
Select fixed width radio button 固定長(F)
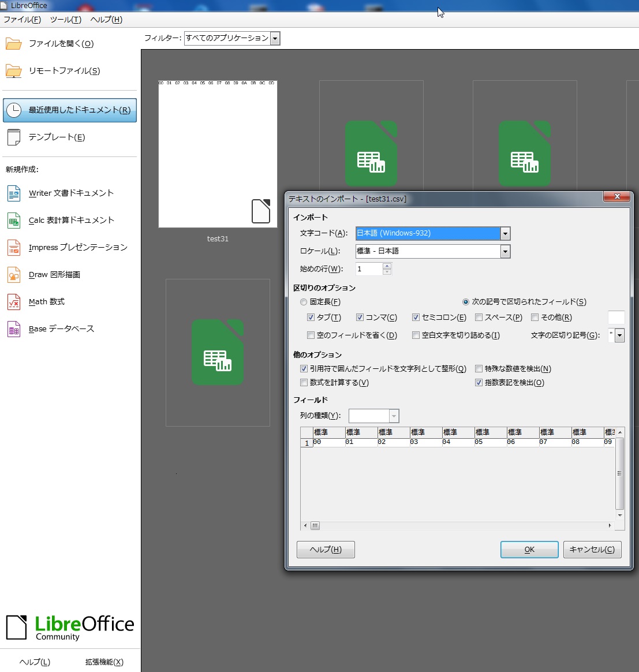[304, 302]
